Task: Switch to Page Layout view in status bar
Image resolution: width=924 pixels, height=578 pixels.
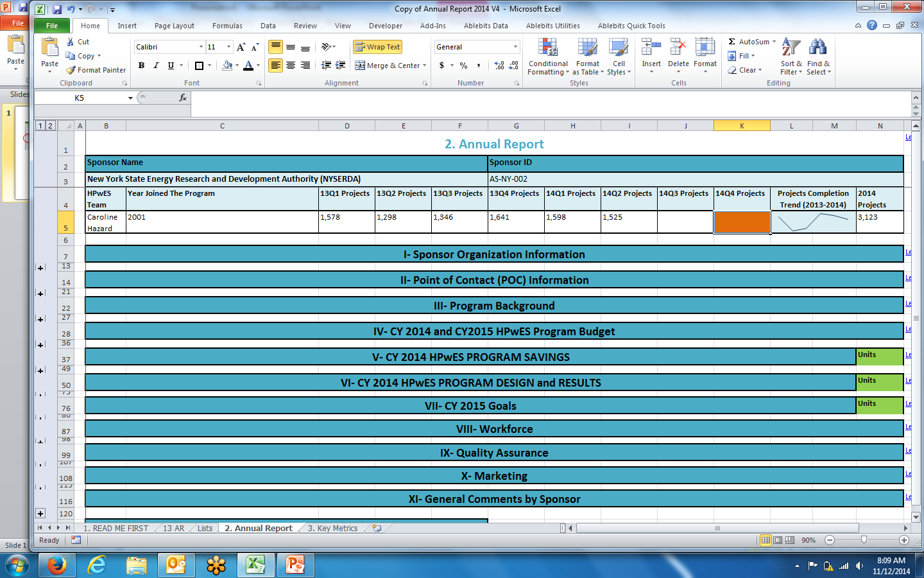Action: [x=778, y=540]
